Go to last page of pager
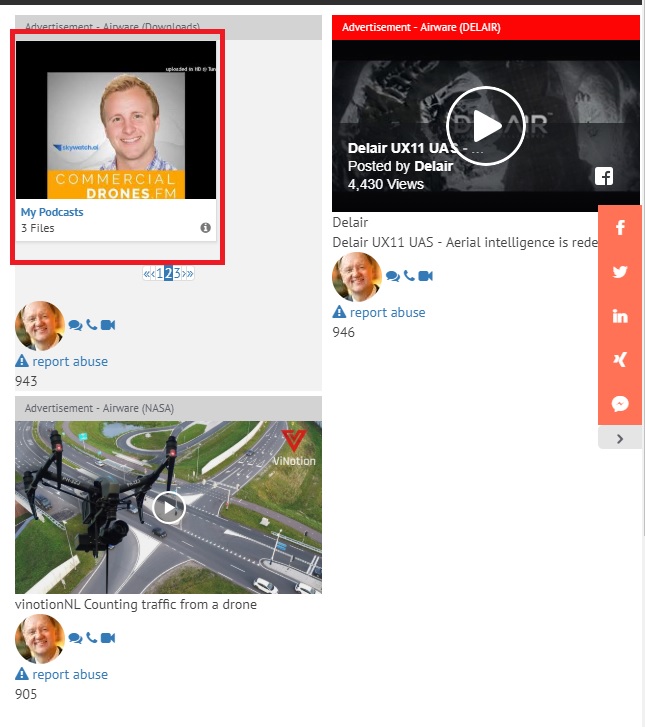645x727 pixels. click(190, 274)
